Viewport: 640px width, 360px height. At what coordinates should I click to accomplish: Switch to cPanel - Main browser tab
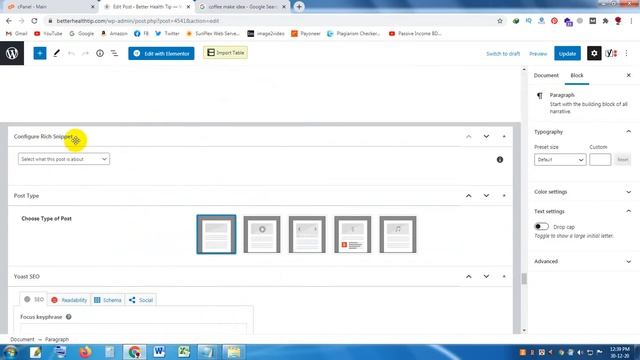(x=51, y=7)
